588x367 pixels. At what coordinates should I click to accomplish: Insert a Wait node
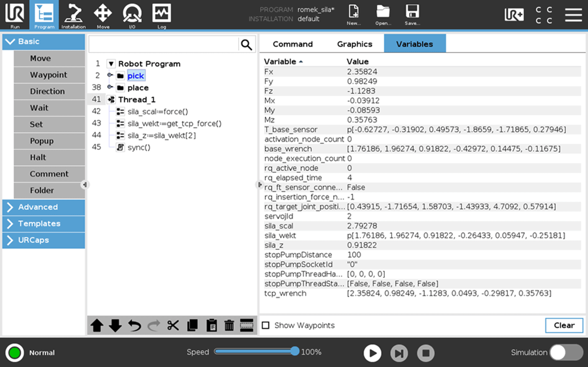coord(49,108)
